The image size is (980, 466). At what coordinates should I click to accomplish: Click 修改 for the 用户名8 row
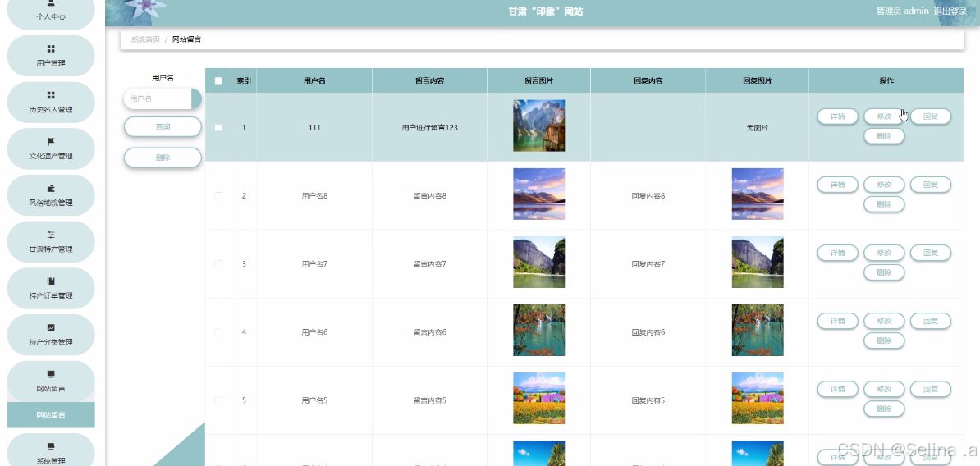point(884,185)
